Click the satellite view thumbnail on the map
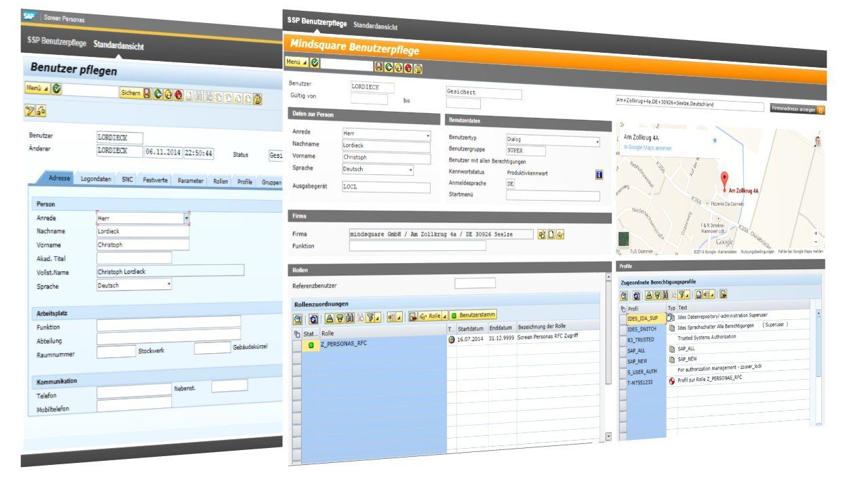 tap(623, 239)
